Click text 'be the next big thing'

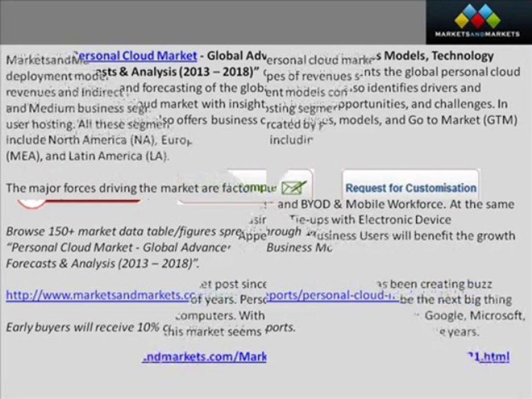(x=456, y=300)
